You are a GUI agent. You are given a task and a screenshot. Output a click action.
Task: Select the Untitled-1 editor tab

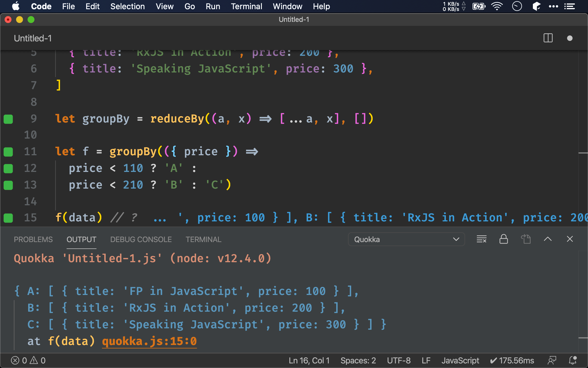pyautogui.click(x=33, y=38)
